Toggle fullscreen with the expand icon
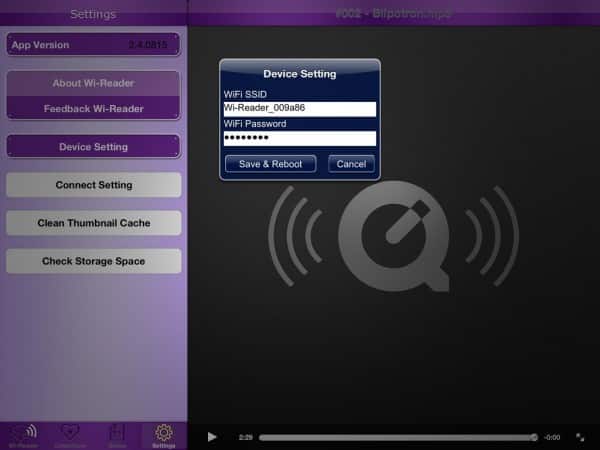 point(580,437)
